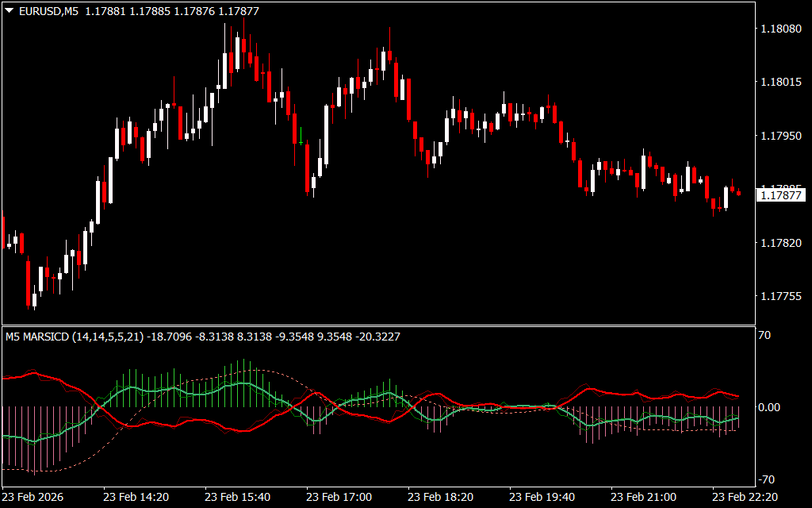Click the -70 level on indicator scale
812x508 pixels.
click(x=766, y=479)
